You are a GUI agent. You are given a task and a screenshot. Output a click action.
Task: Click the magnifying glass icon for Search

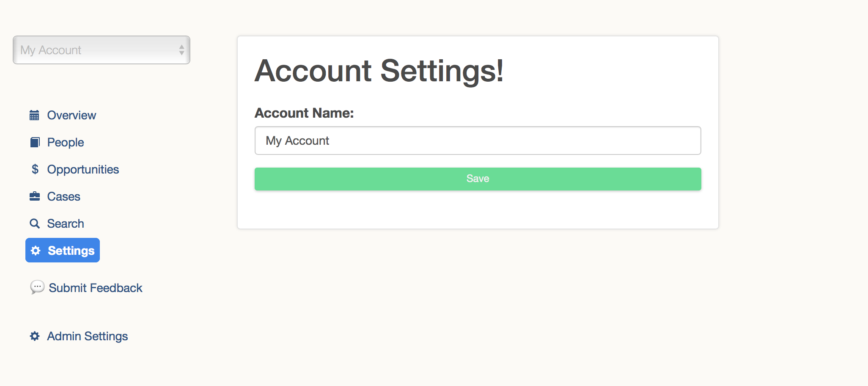coord(35,223)
